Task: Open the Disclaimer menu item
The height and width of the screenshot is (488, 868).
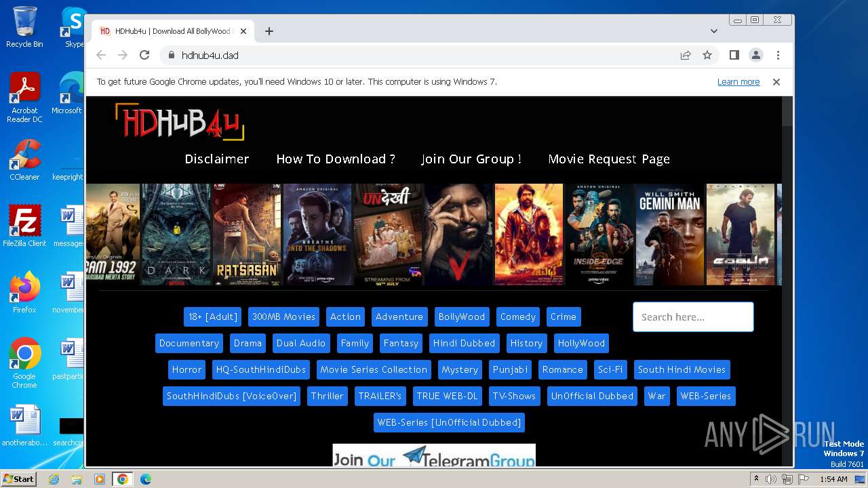Action: pos(217,159)
